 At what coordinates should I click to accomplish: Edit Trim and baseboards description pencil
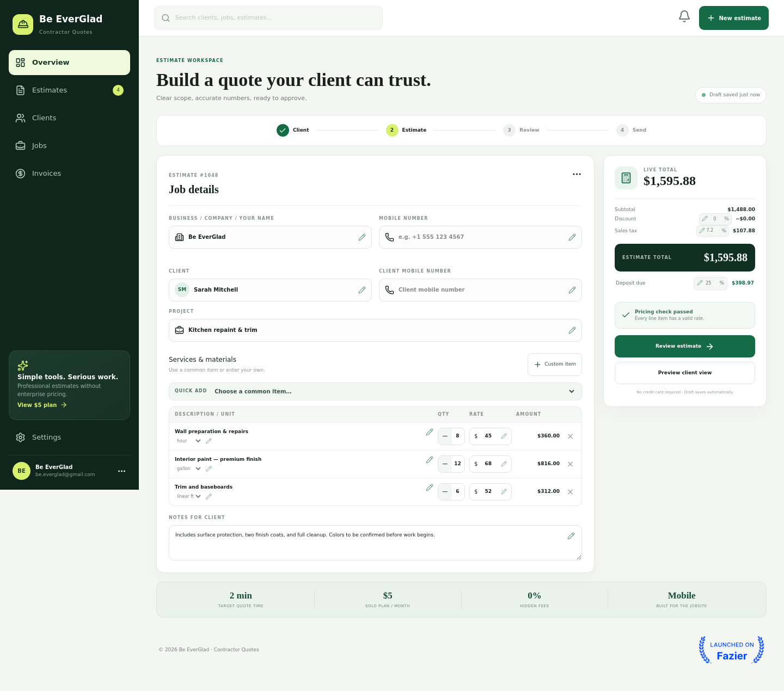[430, 488]
